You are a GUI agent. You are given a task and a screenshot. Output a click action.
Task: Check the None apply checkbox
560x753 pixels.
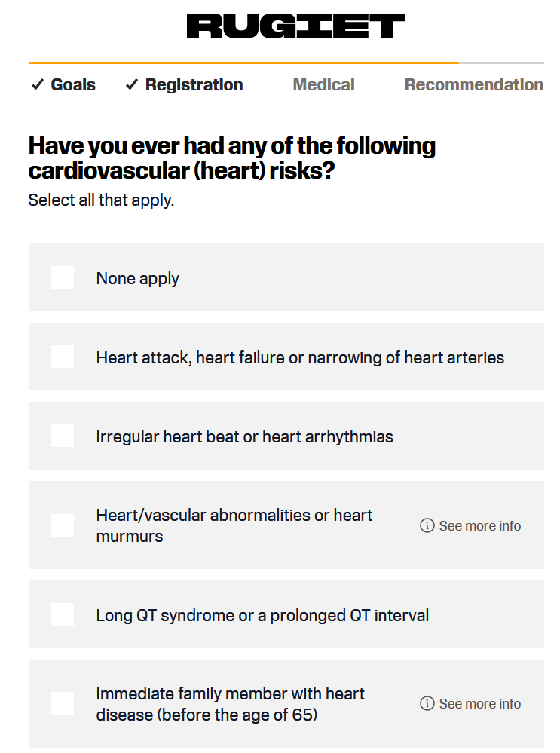click(x=63, y=277)
